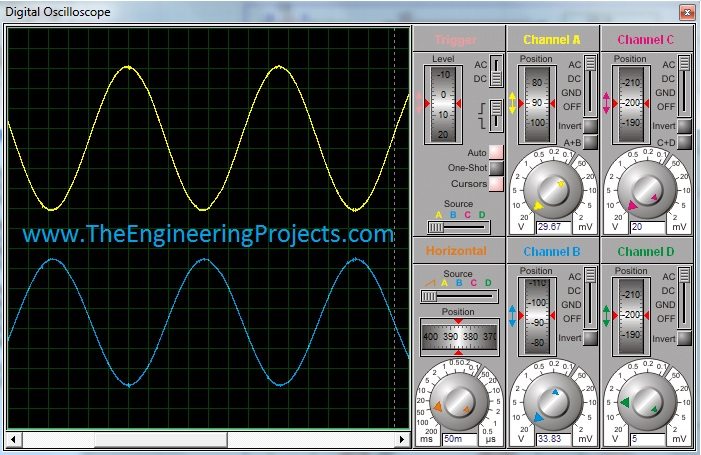Click the DC label on Channel C
The height and width of the screenshot is (455, 701).
(x=668, y=79)
